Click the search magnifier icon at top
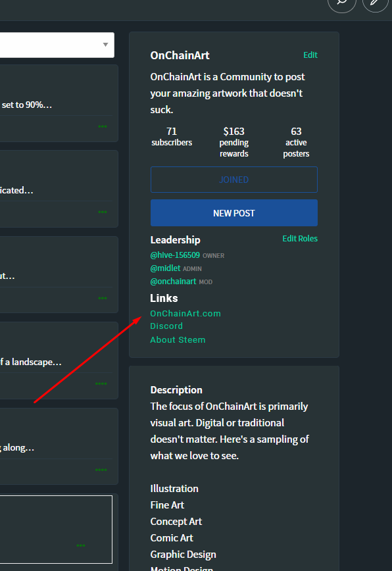This screenshot has width=392, height=571. pyautogui.click(x=342, y=2)
